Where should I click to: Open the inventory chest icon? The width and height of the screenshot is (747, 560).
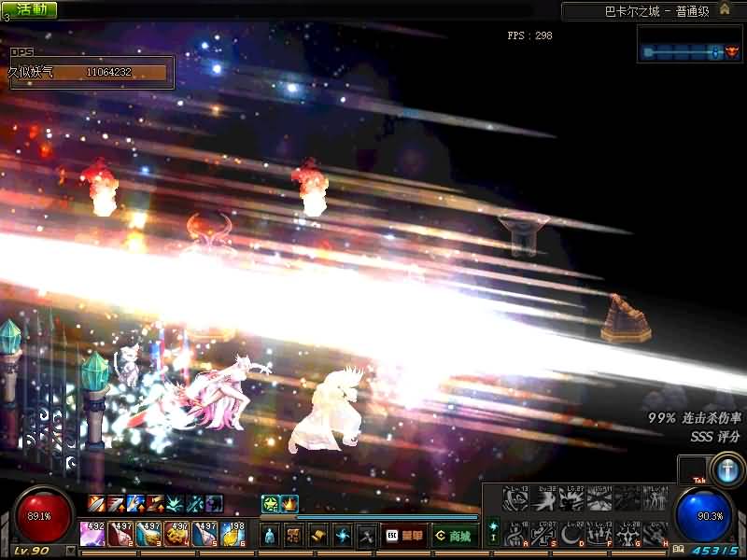pos(294,536)
